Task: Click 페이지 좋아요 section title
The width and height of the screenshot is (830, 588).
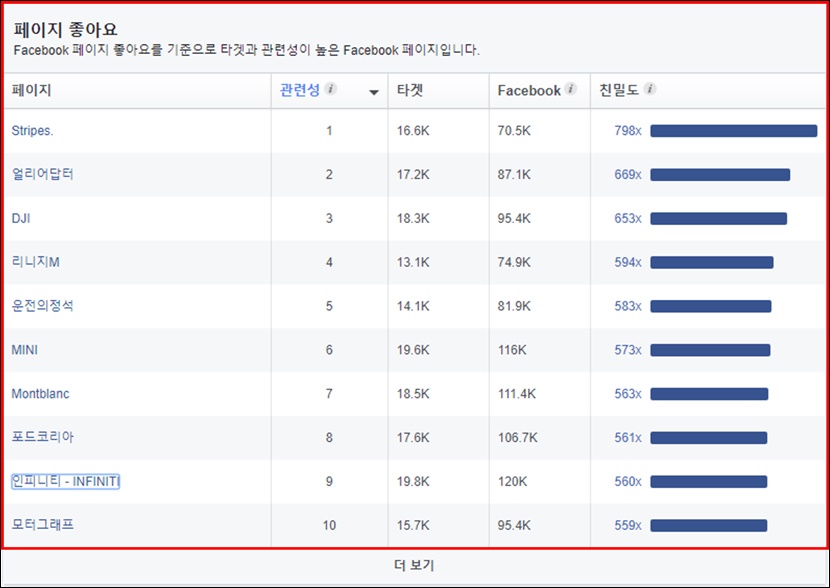Action: (x=65, y=29)
